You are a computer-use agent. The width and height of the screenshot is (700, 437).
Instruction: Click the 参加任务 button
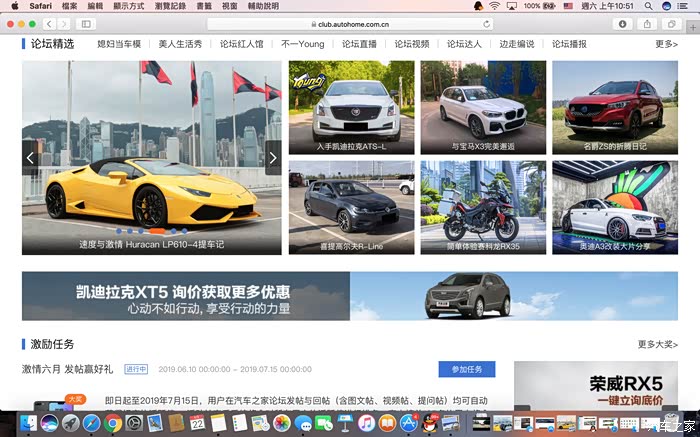[x=467, y=369]
